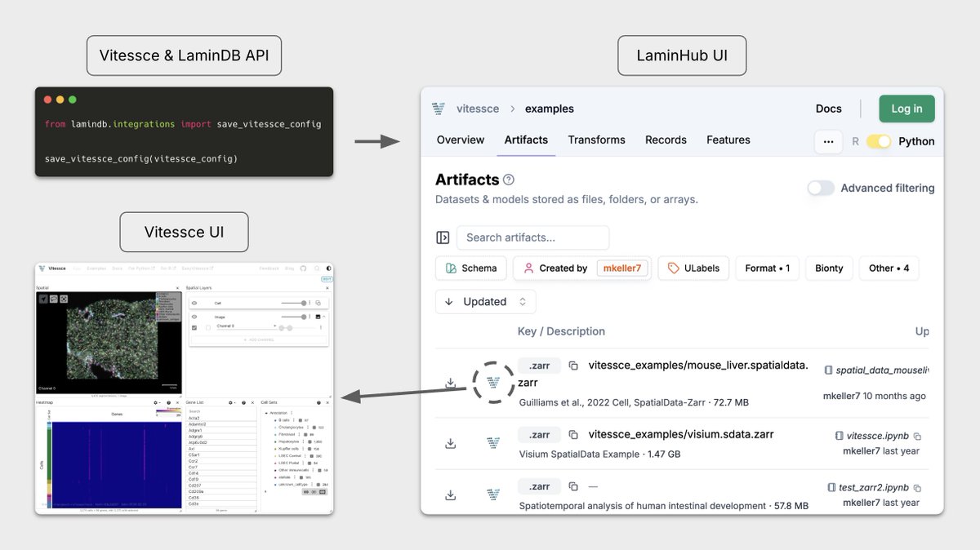Screen dimensions: 980x550
Task: Open Heatmap help icon in Vitessce UI
Action: [x=169, y=402]
